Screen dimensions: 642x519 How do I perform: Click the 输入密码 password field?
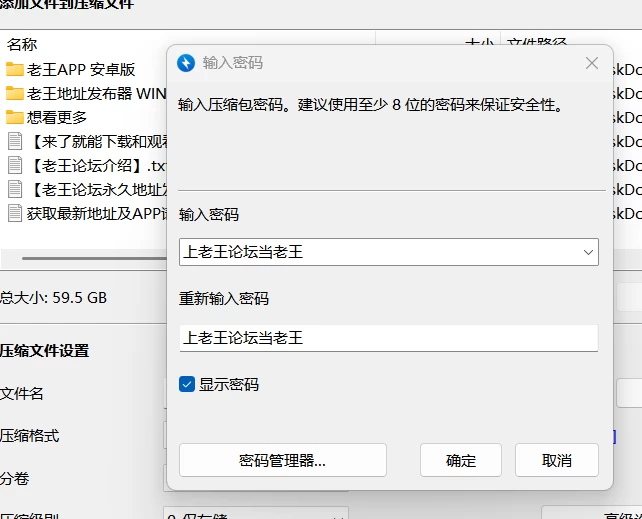tap(389, 252)
